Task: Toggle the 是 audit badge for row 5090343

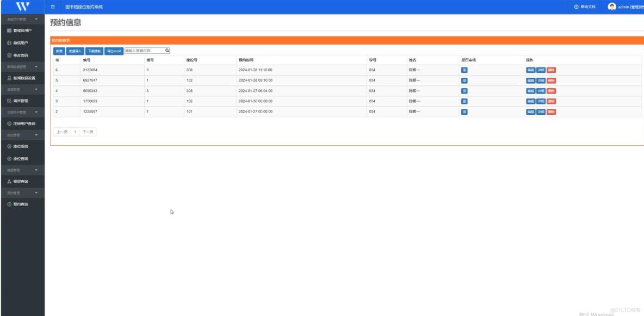Action: click(464, 91)
